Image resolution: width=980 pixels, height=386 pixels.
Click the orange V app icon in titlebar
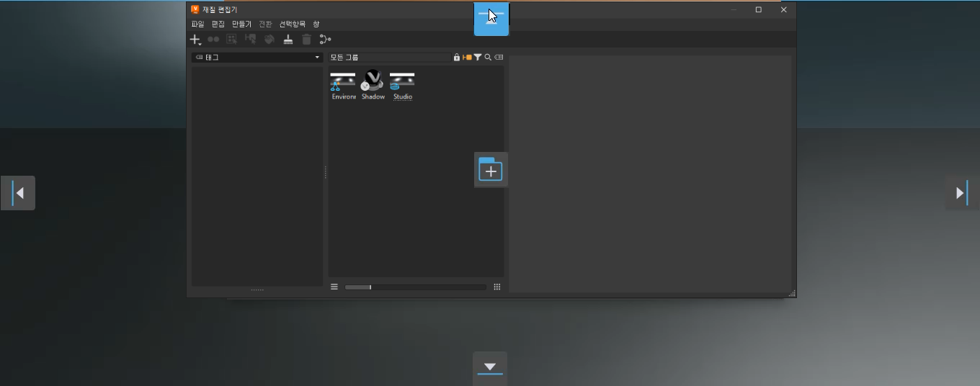[x=195, y=9]
